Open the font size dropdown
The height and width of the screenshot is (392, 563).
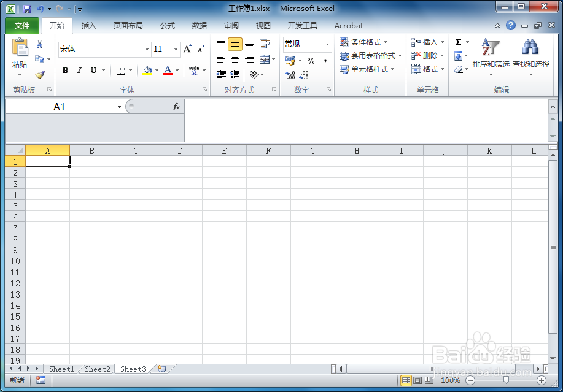click(x=176, y=49)
